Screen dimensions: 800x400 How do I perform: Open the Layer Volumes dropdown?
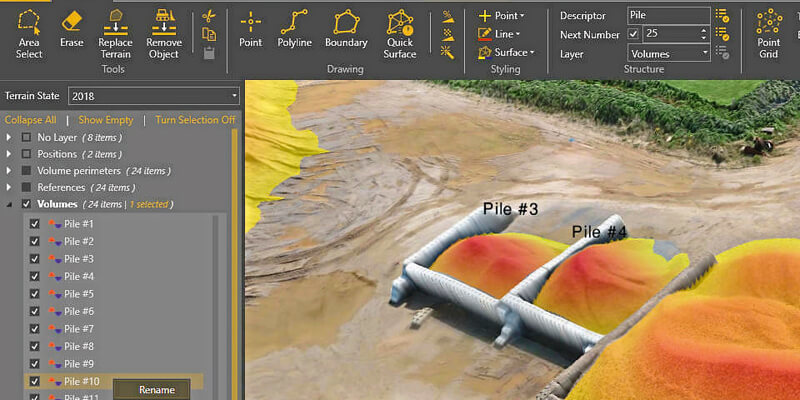[x=669, y=53]
